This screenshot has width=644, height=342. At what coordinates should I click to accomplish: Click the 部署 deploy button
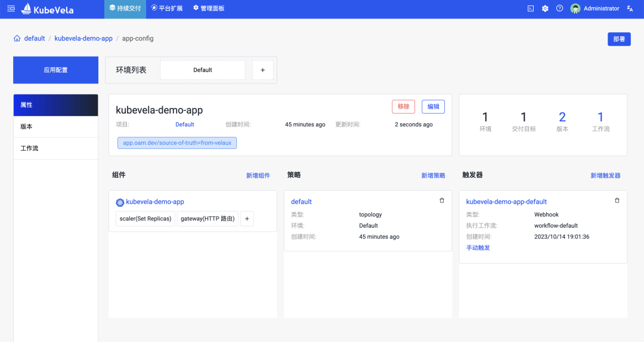(620, 39)
